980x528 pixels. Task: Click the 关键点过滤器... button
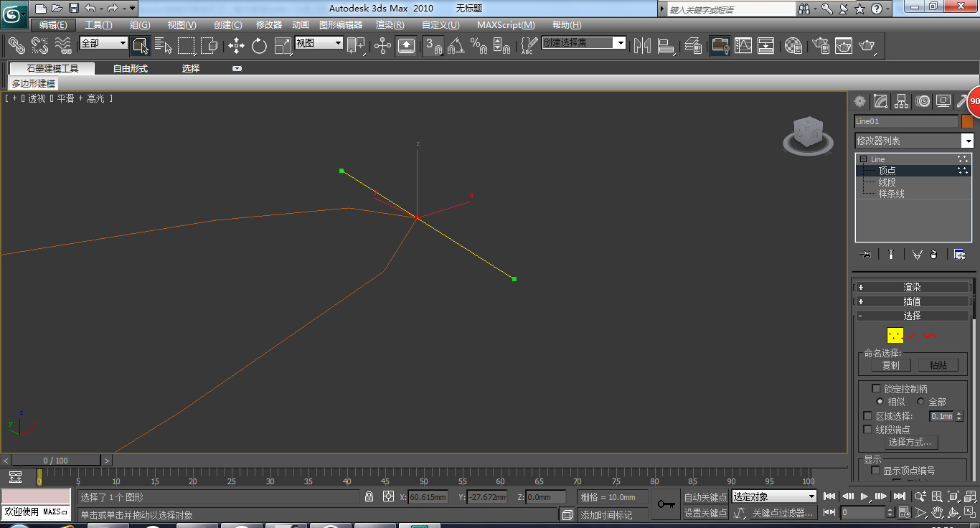[783, 513]
